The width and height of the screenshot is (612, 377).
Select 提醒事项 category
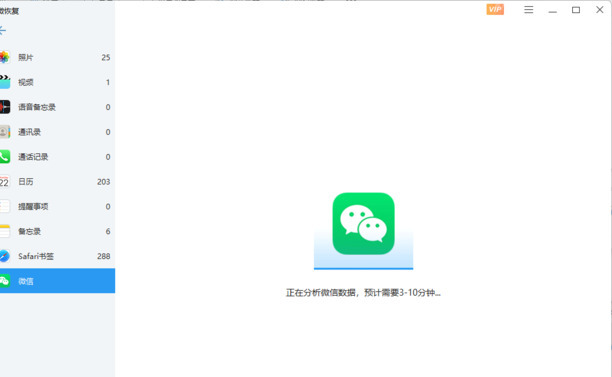coord(57,206)
